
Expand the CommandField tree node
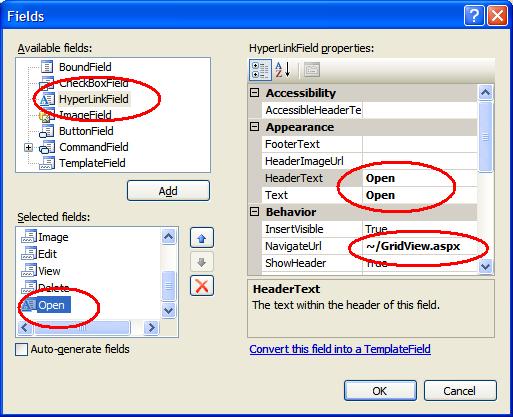point(29,147)
